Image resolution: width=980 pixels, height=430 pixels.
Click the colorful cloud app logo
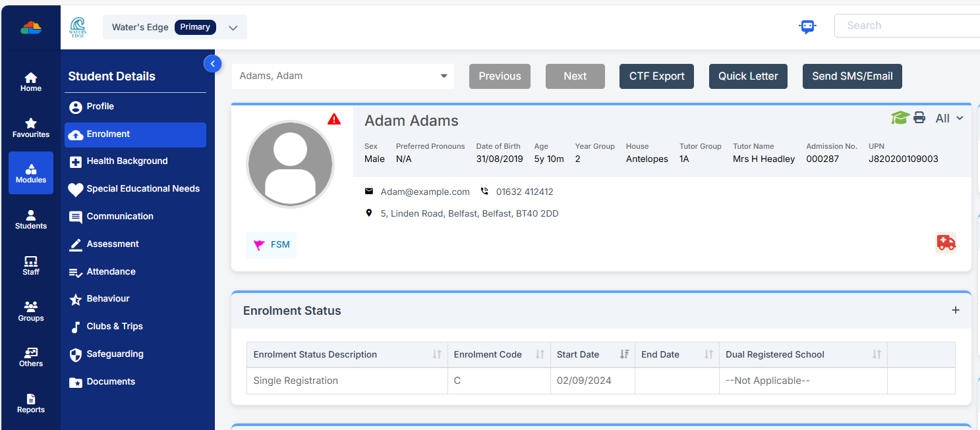click(31, 27)
